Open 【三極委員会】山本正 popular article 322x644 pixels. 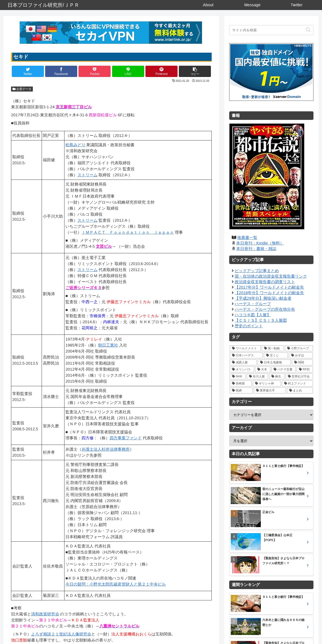271,542
